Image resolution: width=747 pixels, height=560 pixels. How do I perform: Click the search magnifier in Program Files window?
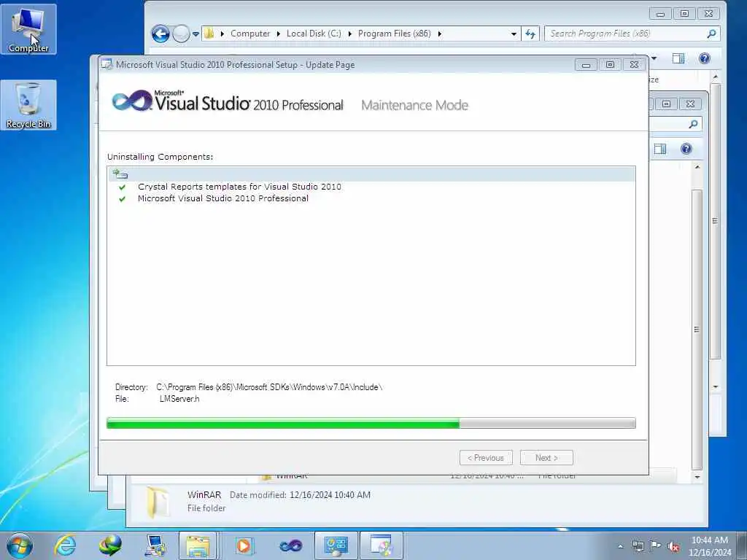[711, 34]
